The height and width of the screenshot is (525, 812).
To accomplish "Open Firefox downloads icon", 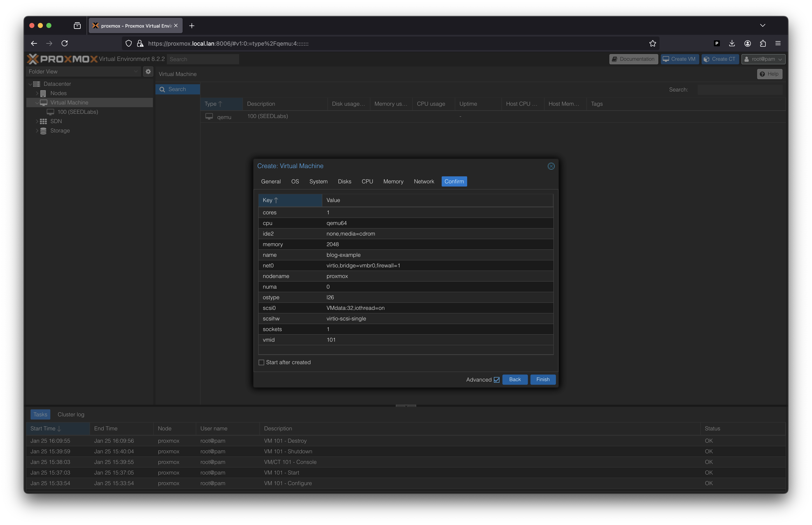I will (x=732, y=43).
